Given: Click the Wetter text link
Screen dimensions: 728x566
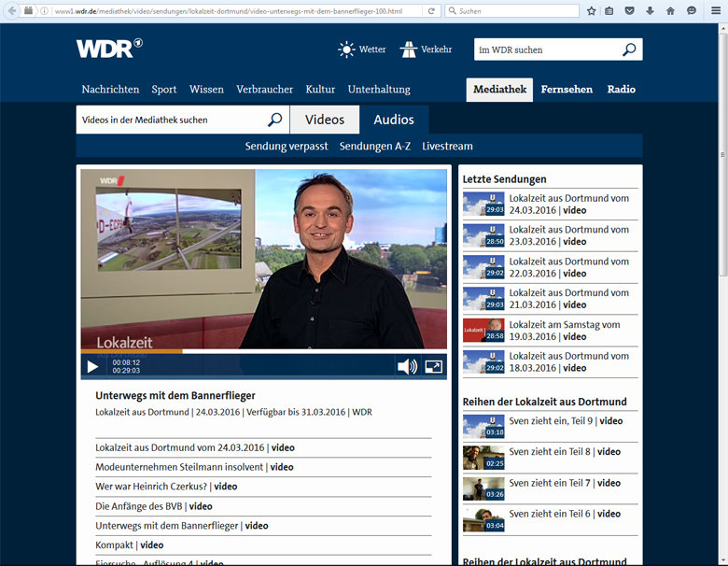Looking at the screenshot, I should (x=372, y=50).
